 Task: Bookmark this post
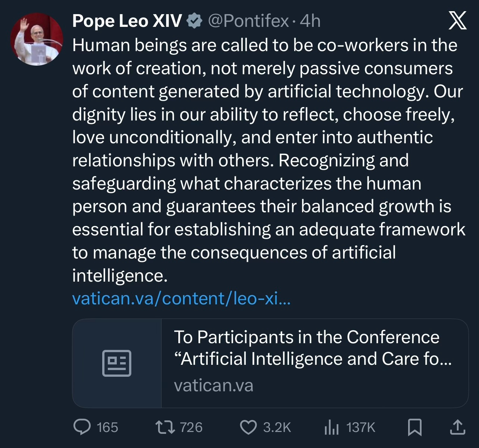[414, 427]
